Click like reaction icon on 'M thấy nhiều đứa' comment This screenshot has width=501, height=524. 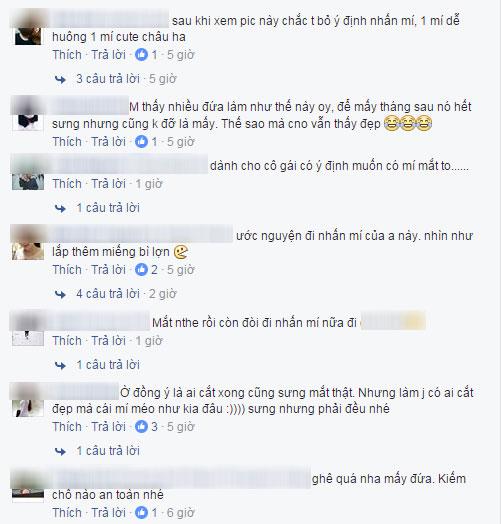[141, 142]
